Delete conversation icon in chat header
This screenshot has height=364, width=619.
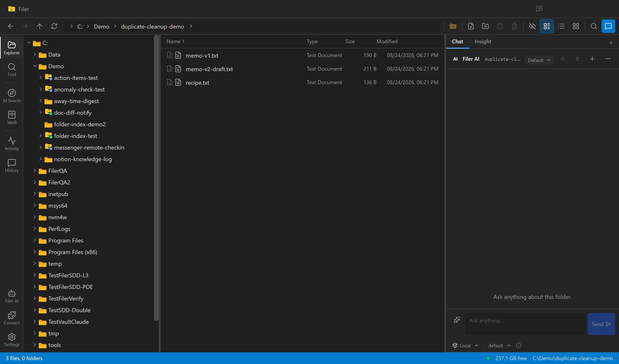tap(577, 59)
